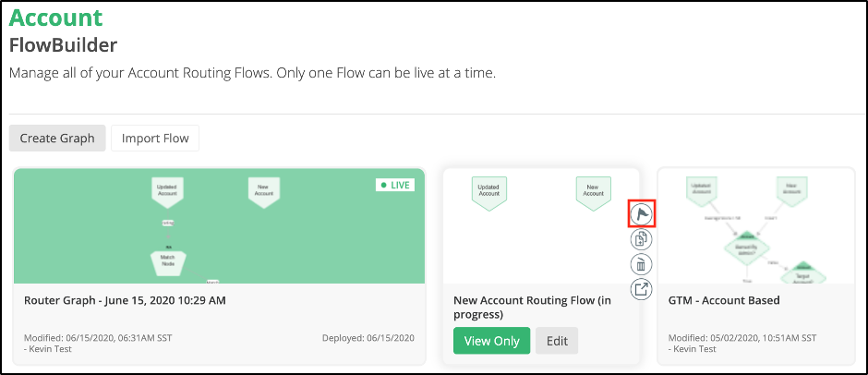This screenshot has height=375, width=868.
Task: Click the Import Flow button
Action: (x=155, y=138)
